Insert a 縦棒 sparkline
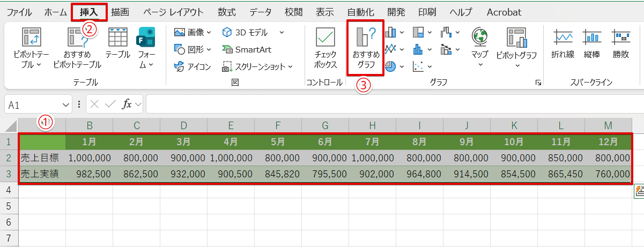The width and height of the screenshot is (644, 247). [592, 43]
